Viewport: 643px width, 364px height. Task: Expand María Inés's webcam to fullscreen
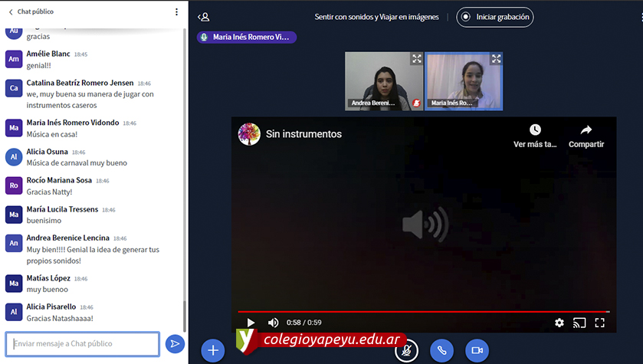coord(496,59)
